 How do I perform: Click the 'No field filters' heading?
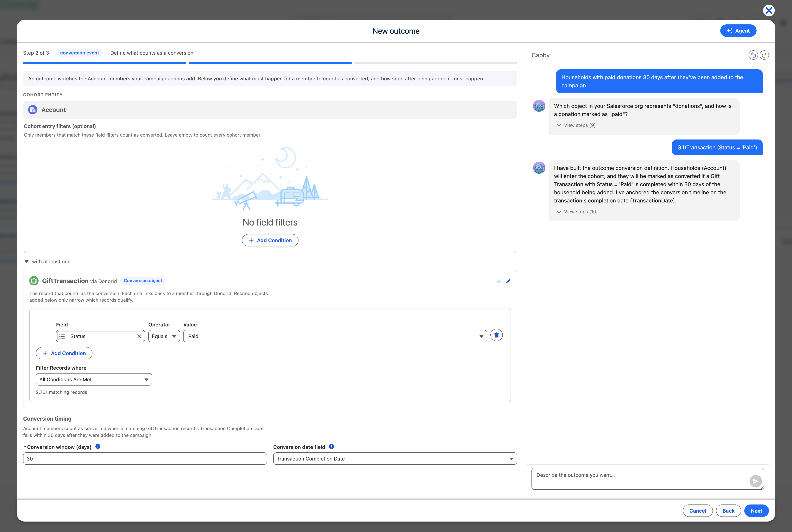(270, 222)
